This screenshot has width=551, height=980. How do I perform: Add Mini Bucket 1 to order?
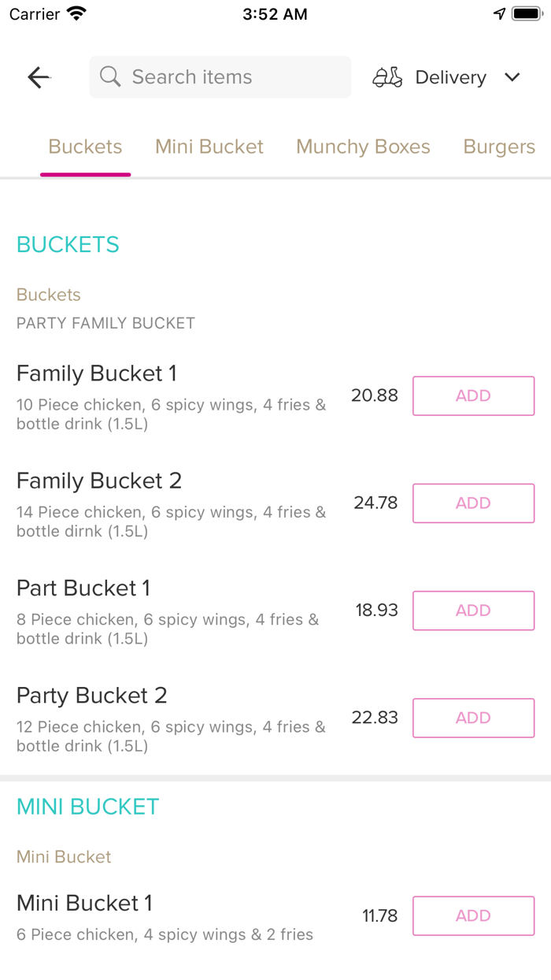[x=473, y=915]
